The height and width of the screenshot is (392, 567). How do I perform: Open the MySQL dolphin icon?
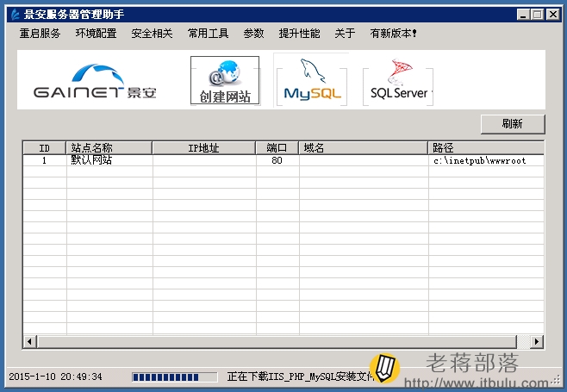click(312, 80)
